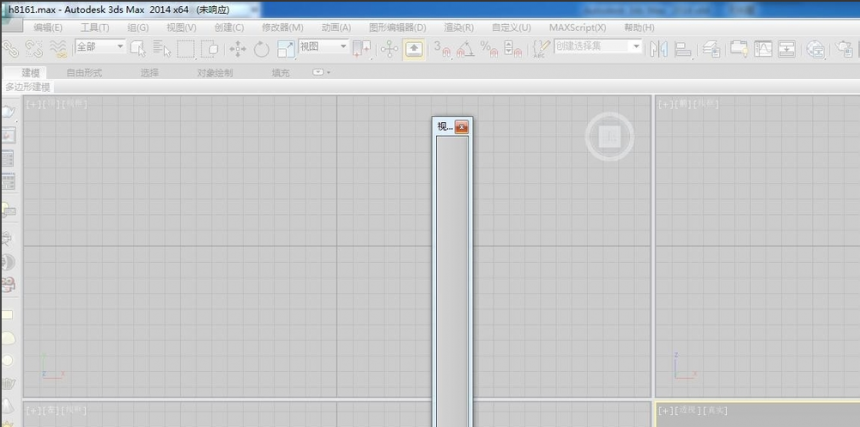Open the 创建(C) menu
This screenshot has height=427, width=860.
point(229,27)
